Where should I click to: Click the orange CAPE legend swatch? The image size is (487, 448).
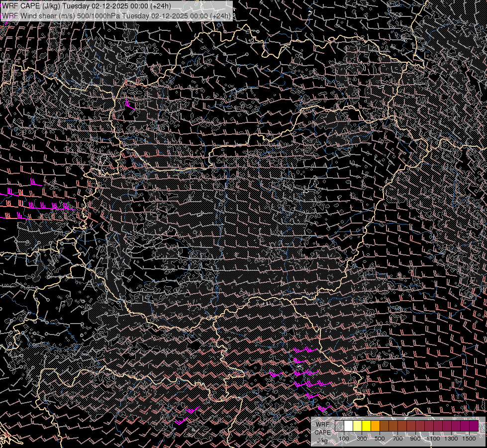click(375, 426)
